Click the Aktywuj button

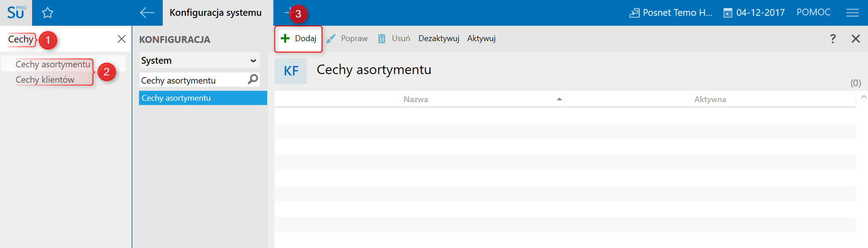click(481, 39)
